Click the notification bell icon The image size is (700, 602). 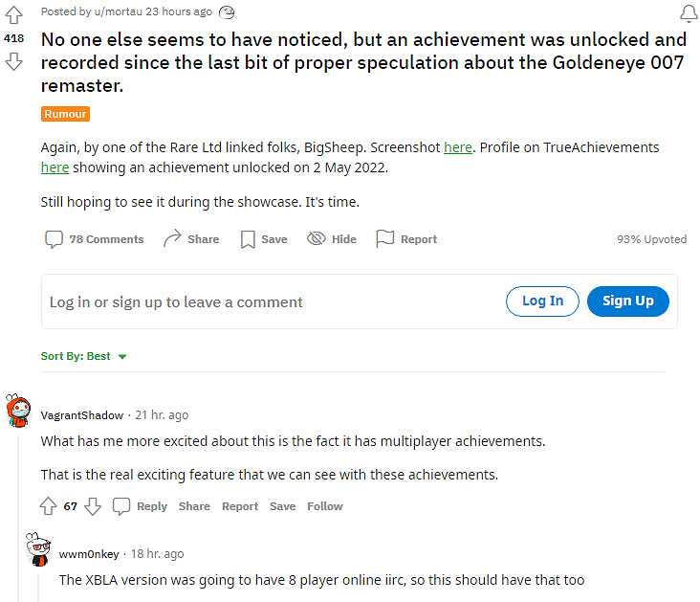coord(687,12)
